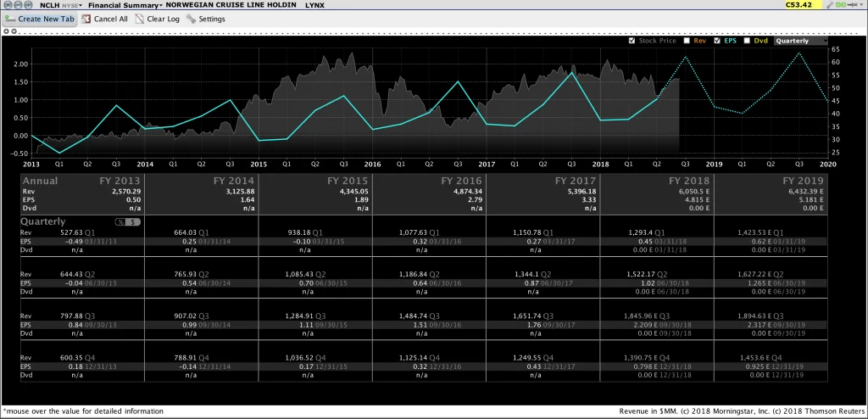
Task: Click the Clear Log page icon
Action: (x=140, y=19)
